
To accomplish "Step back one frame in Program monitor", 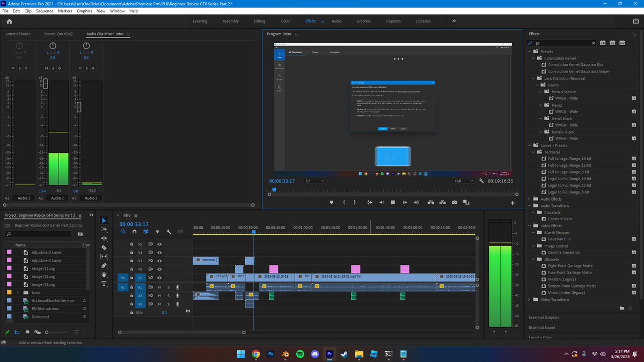I will point(382,202).
